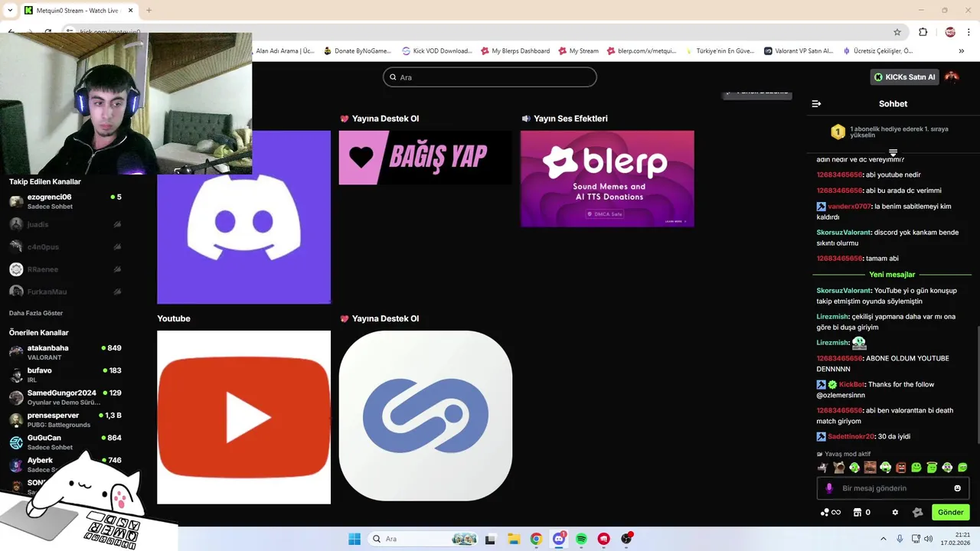The image size is (980, 551).
Task: Expand the gift leaderboard chevron
Action: point(893,153)
